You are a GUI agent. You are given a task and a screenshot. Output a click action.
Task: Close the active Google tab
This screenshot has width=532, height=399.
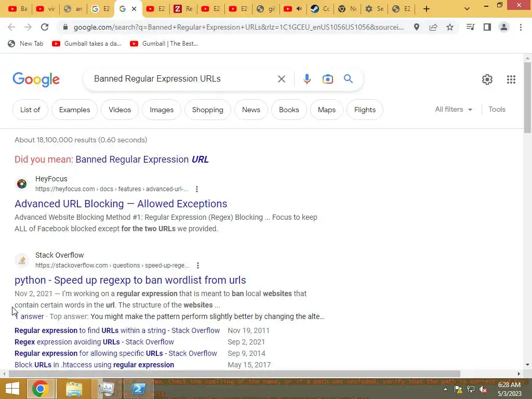pos(134,9)
